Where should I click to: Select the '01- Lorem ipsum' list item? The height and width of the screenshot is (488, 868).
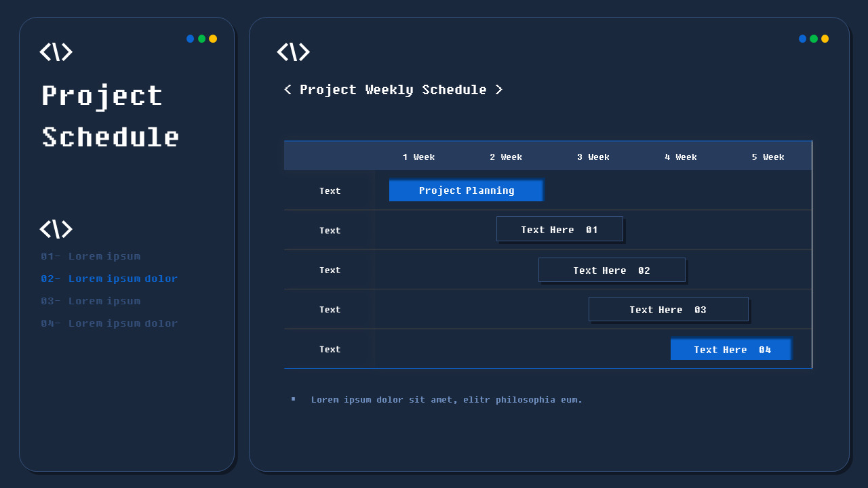[x=91, y=256]
